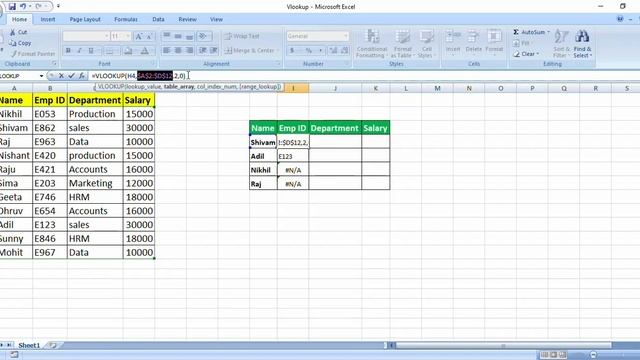Viewport: 640px width, 360px height.
Task: Click the Shrink Font icon
Action: point(149,36)
